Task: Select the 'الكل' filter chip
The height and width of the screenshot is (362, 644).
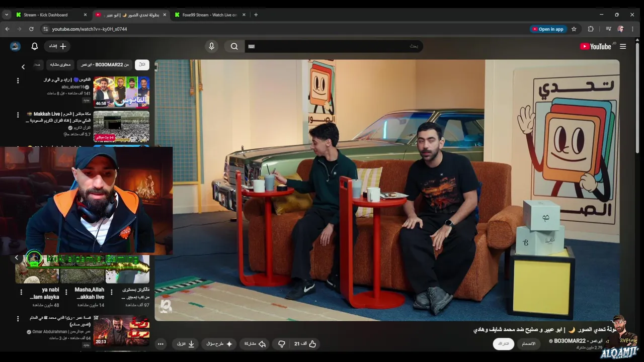Action: pos(142,64)
